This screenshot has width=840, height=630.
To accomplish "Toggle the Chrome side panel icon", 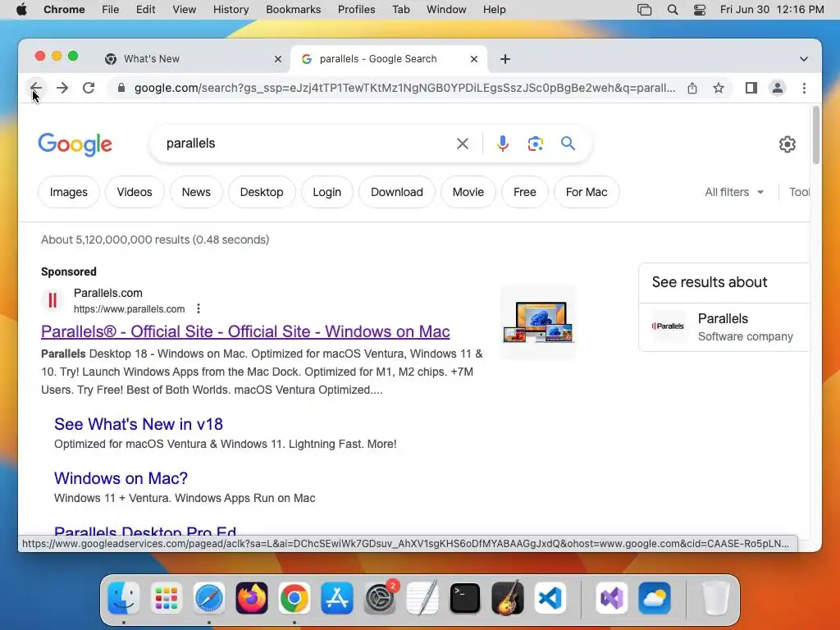I will coord(751,88).
